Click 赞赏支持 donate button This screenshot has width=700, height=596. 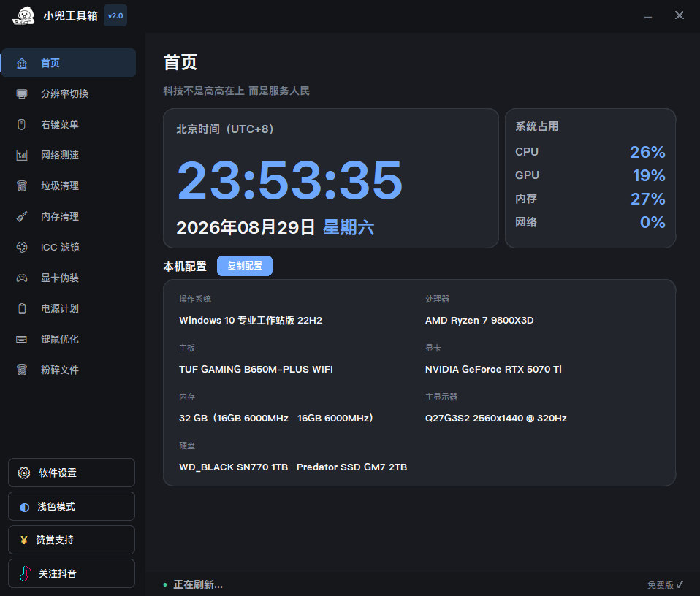(72, 540)
